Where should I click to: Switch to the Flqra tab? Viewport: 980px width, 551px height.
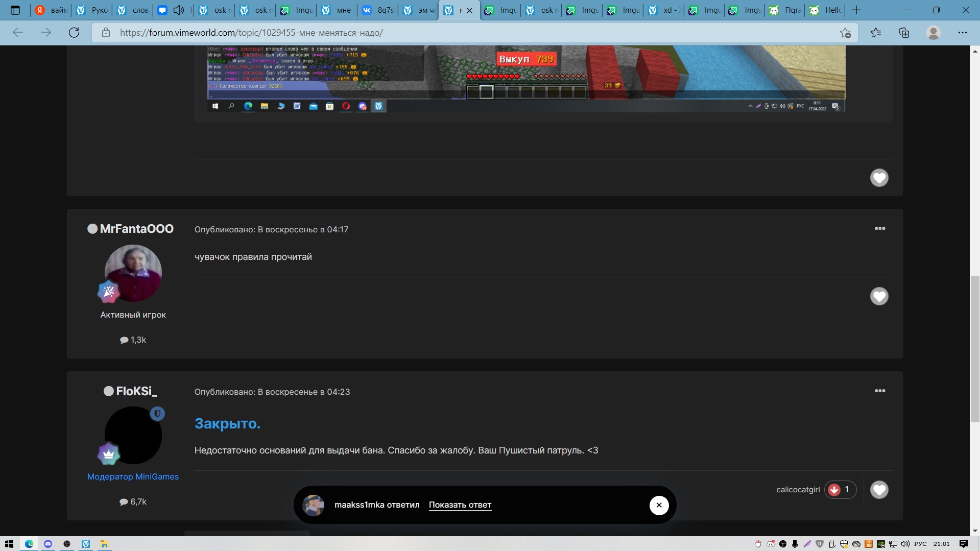[785, 10]
